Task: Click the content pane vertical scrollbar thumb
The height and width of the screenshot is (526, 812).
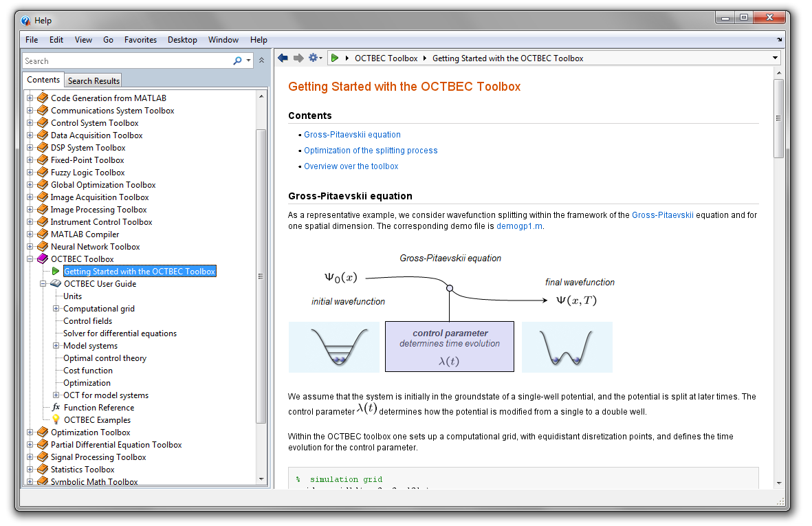Action: [778, 117]
